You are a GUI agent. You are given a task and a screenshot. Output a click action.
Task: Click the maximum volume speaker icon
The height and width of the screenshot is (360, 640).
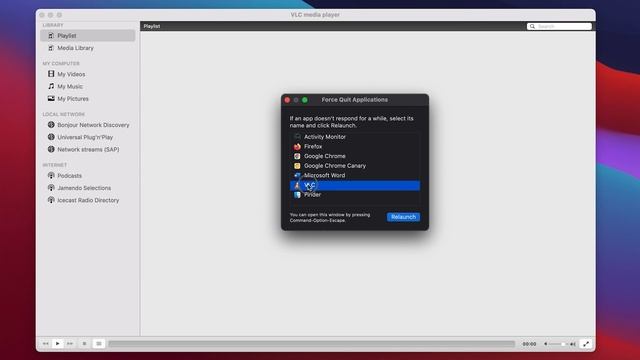tap(573, 344)
